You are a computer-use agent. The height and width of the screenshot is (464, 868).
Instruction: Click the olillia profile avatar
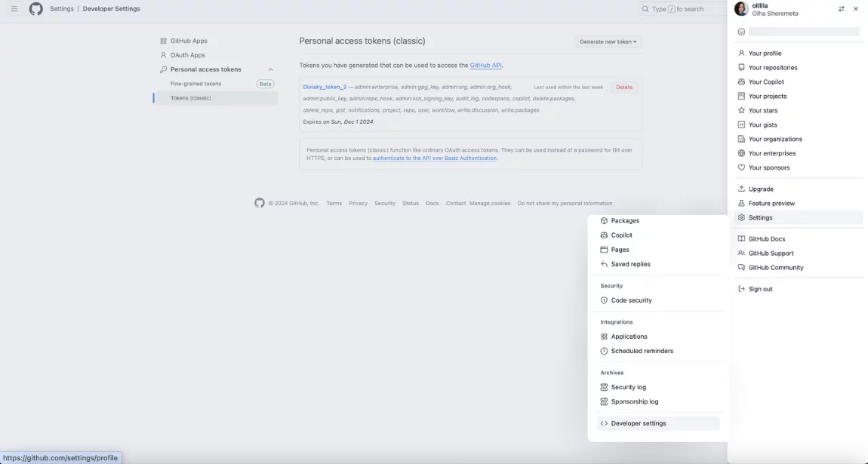740,8
